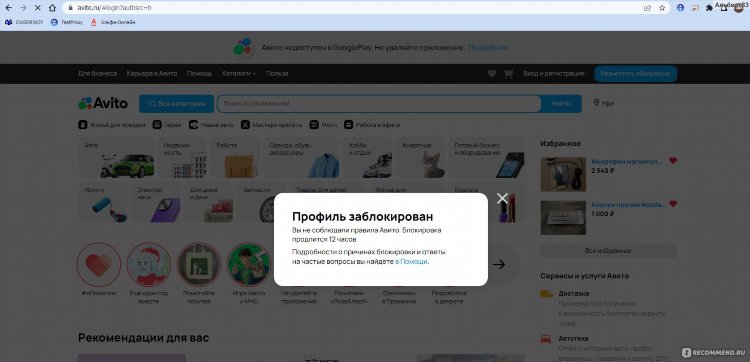Open the browser profile avatar
Viewport: 750px width, 362px height.
click(738, 8)
